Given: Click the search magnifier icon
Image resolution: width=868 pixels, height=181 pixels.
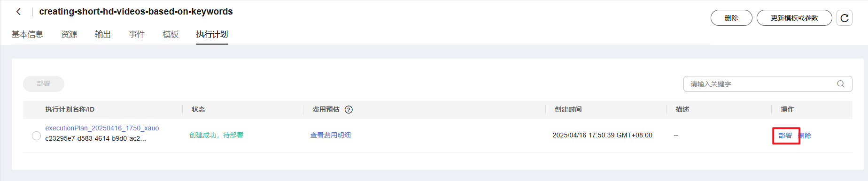Looking at the screenshot, I should 840,84.
